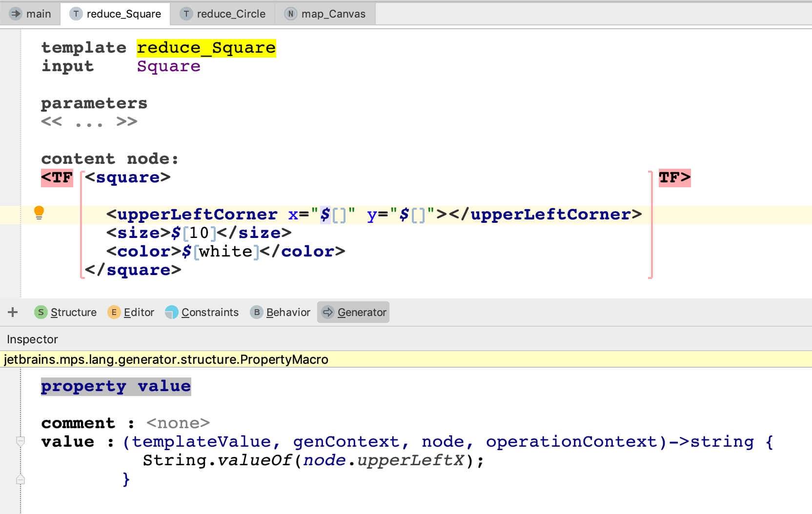Collapse the value function fold marker
This screenshot has width=812, height=514.
20,441
